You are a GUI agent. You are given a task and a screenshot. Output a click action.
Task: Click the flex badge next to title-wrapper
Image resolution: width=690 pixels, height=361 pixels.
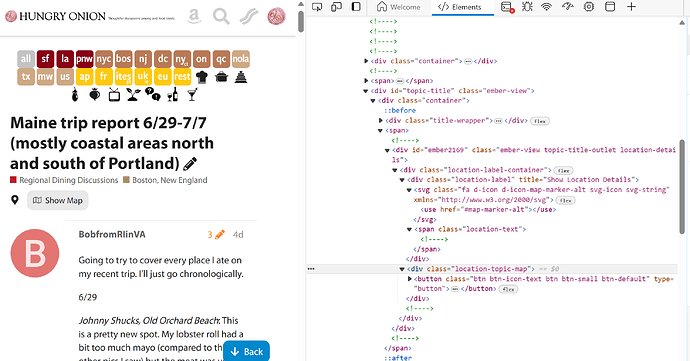point(540,121)
